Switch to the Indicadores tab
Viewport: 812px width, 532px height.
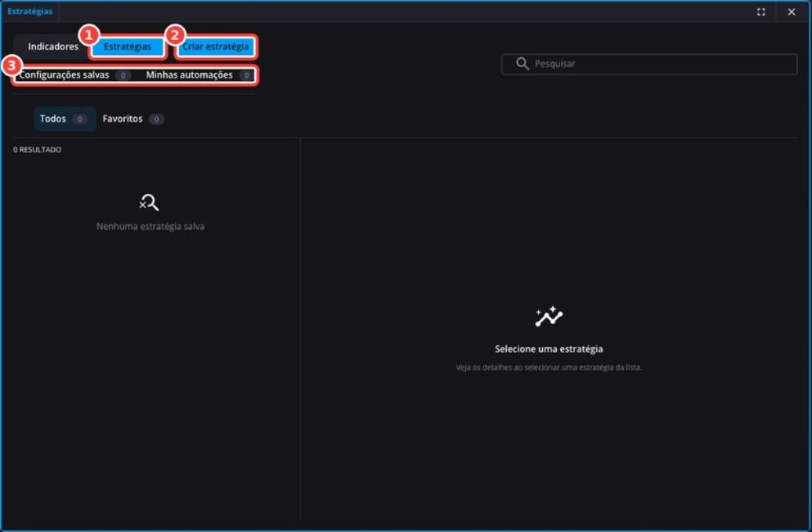53,47
